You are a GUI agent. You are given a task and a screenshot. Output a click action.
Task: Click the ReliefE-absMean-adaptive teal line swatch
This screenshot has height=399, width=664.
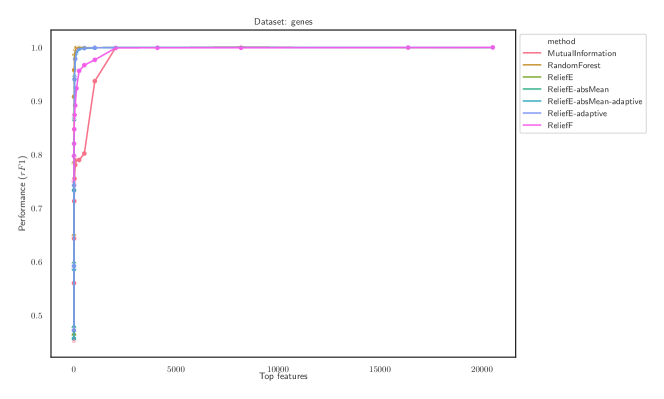(532, 101)
